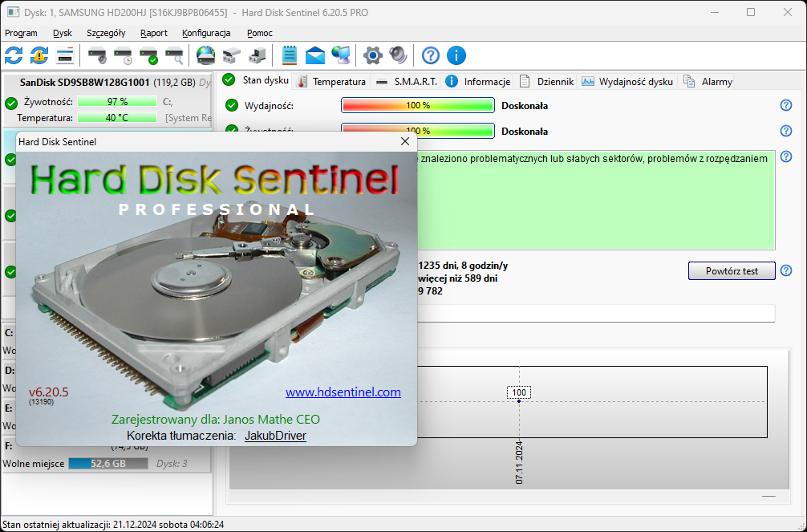Click the refresh icon with yellow warning triangle

39,55
